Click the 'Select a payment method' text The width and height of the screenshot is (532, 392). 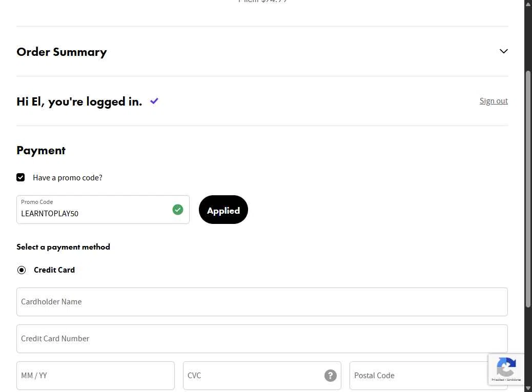pos(63,247)
